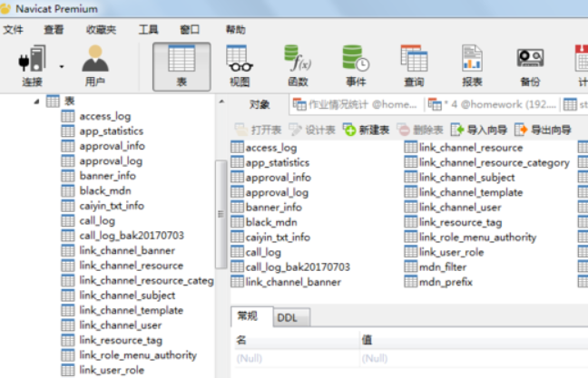Click 设计表 design table button
588x378 pixels.
312,130
